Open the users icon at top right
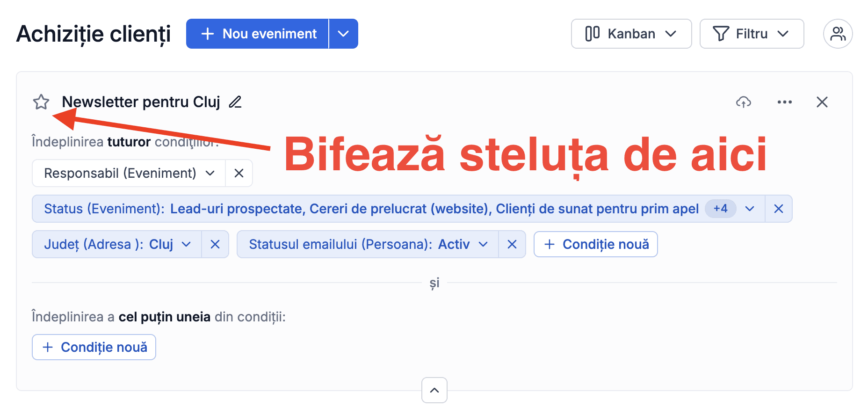This screenshot has width=868, height=407. [x=838, y=34]
